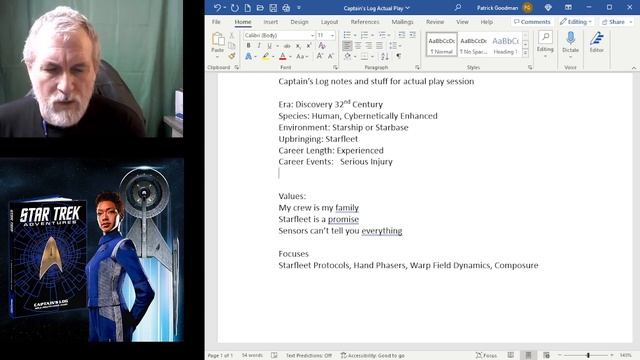
Task: Click the Paste clipboard icon
Action: click(x=218, y=39)
